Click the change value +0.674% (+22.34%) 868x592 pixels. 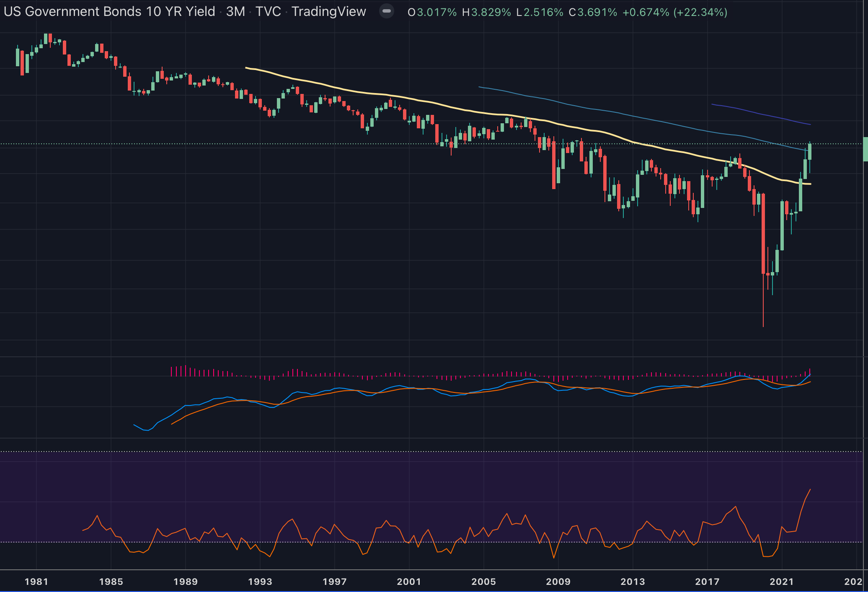tap(675, 12)
